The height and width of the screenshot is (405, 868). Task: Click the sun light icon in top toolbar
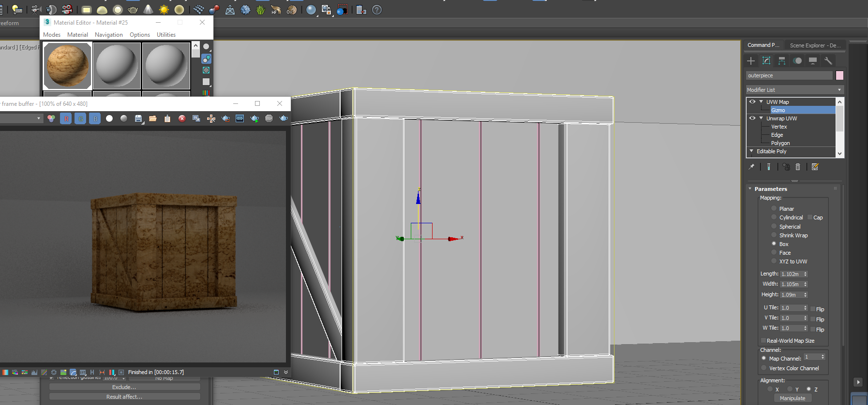[x=164, y=10]
